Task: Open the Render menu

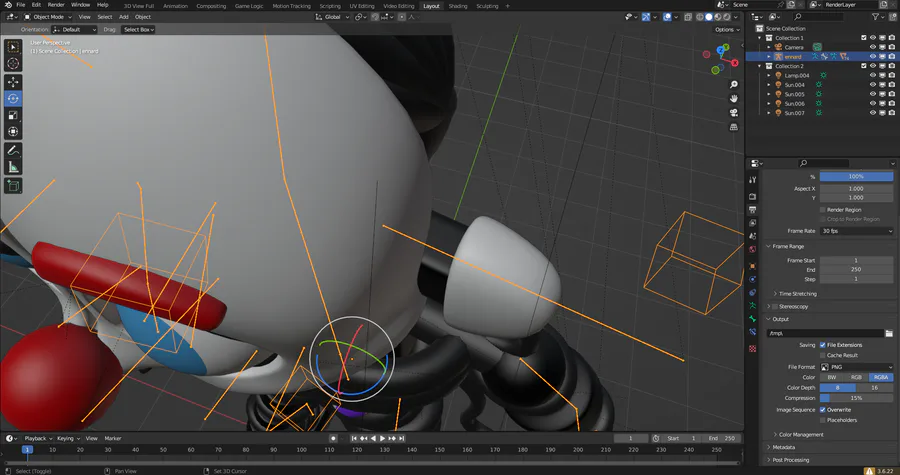Action: 56,5
